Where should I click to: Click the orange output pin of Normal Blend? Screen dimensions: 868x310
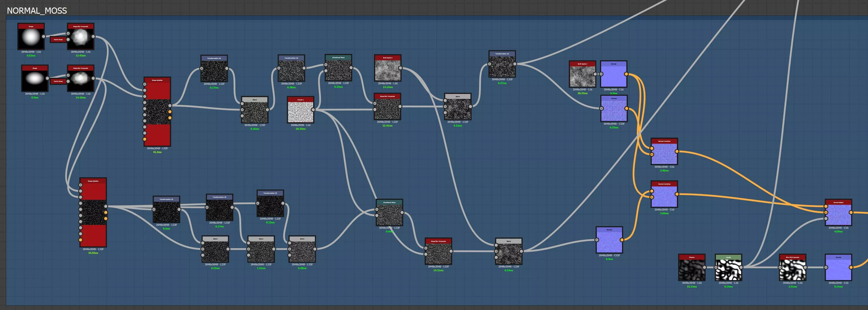point(851,212)
